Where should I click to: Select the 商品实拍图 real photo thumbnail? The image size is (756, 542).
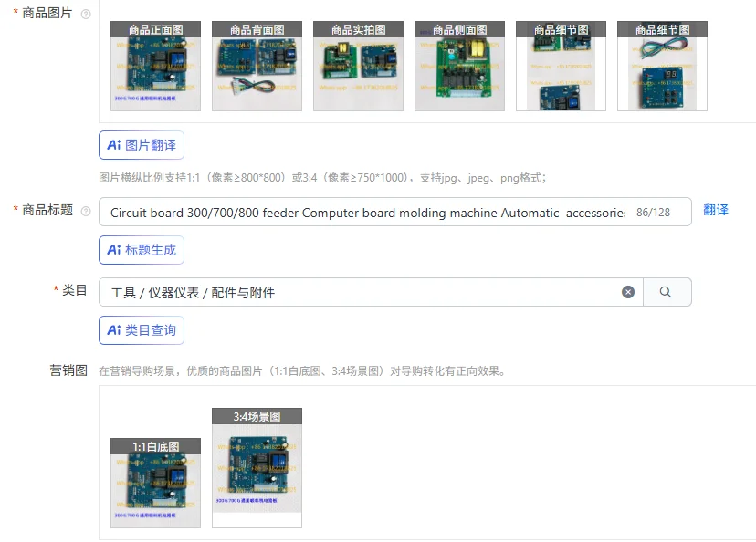coord(358,66)
